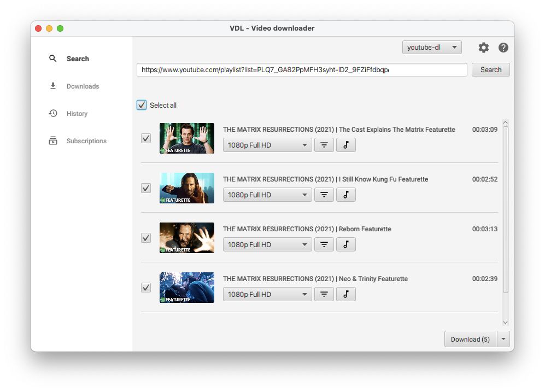Open the Downloads section in the sidebar
The width and height of the screenshot is (545, 392).
click(83, 86)
